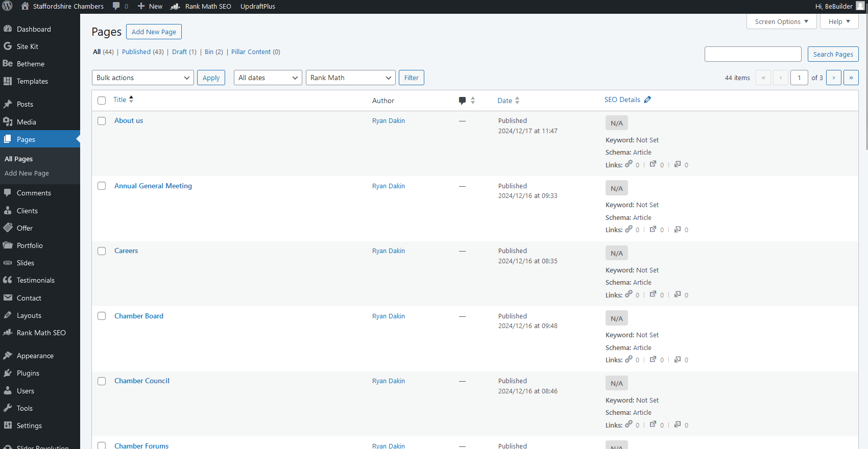This screenshot has height=449, width=868.
Task: Expand the Help panel
Action: point(839,21)
